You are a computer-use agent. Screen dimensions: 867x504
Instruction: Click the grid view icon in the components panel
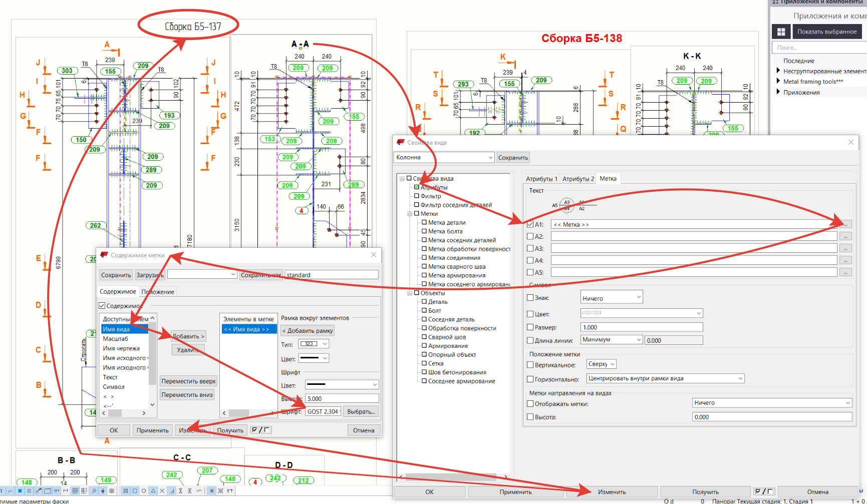(781, 32)
